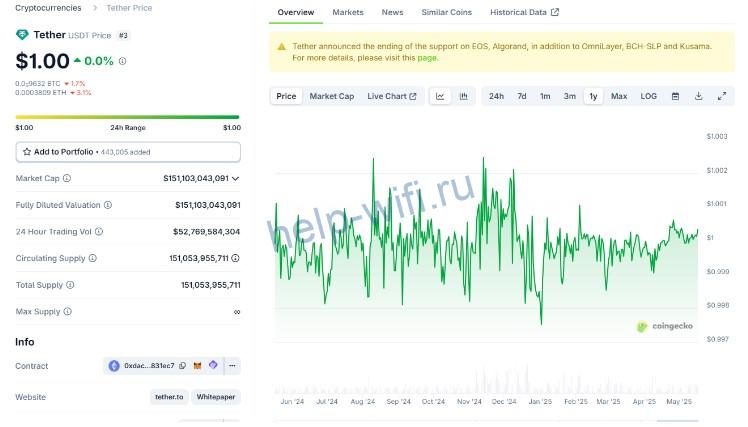Click Total Supply value 151,053,955,711

point(210,285)
